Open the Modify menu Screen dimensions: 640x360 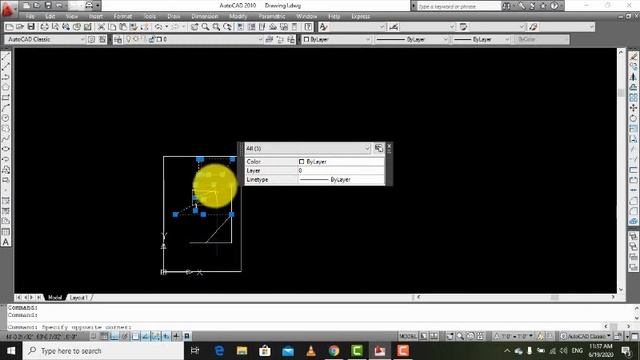pyautogui.click(x=238, y=16)
